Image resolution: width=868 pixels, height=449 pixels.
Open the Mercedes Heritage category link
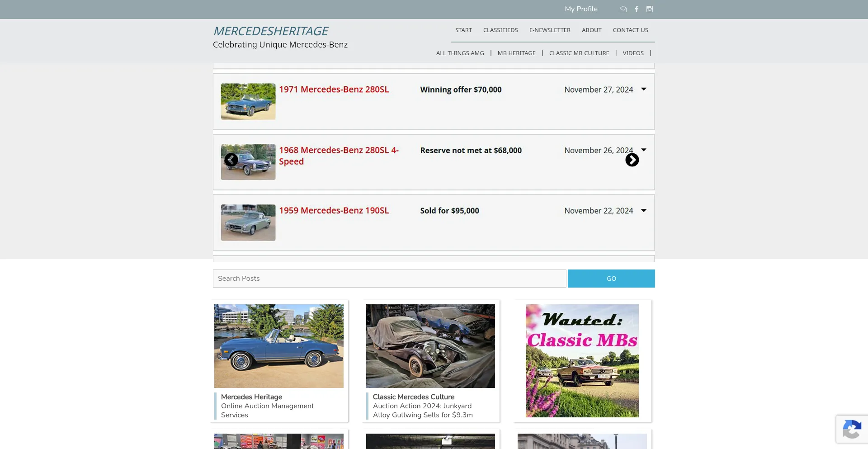251,397
